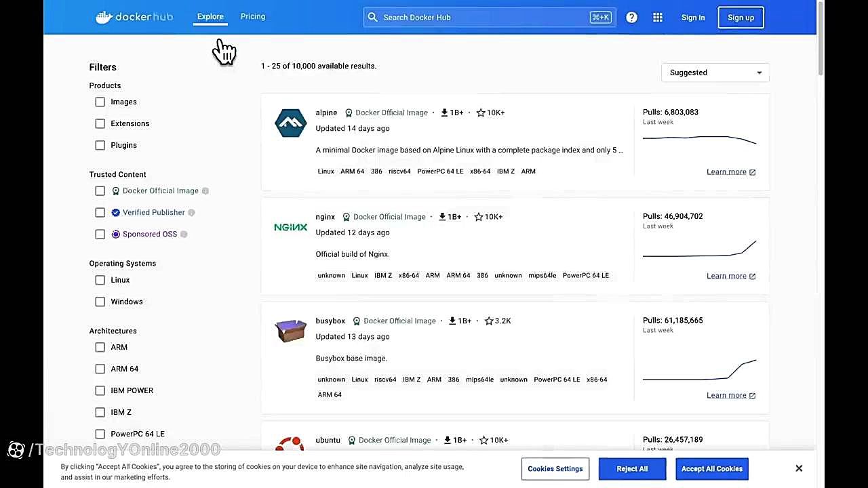Click Accept All Cookies button
The width and height of the screenshot is (868, 488).
pyautogui.click(x=712, y=469)
